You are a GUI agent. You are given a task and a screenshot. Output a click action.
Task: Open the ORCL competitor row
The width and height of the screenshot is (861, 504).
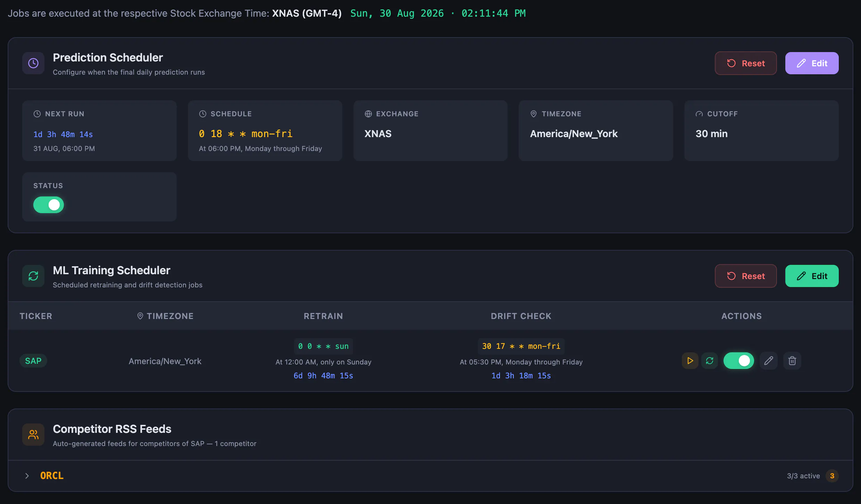(430, 476)
